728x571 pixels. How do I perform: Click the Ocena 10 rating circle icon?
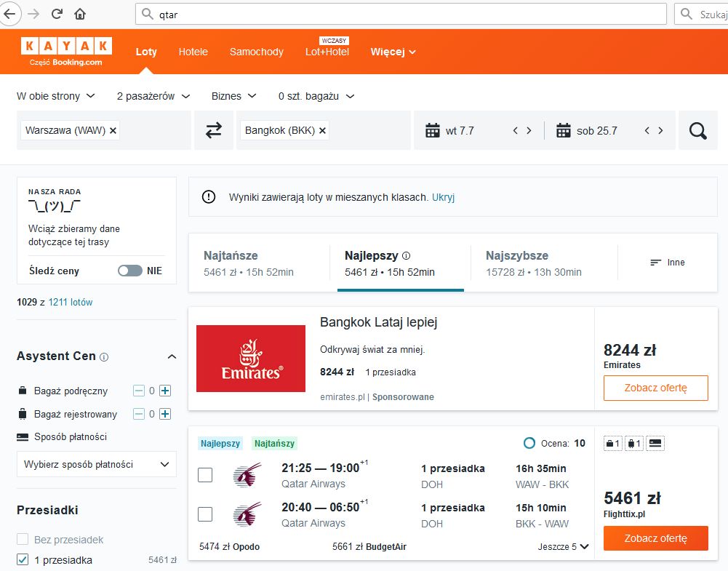click(x=529, y=443)
